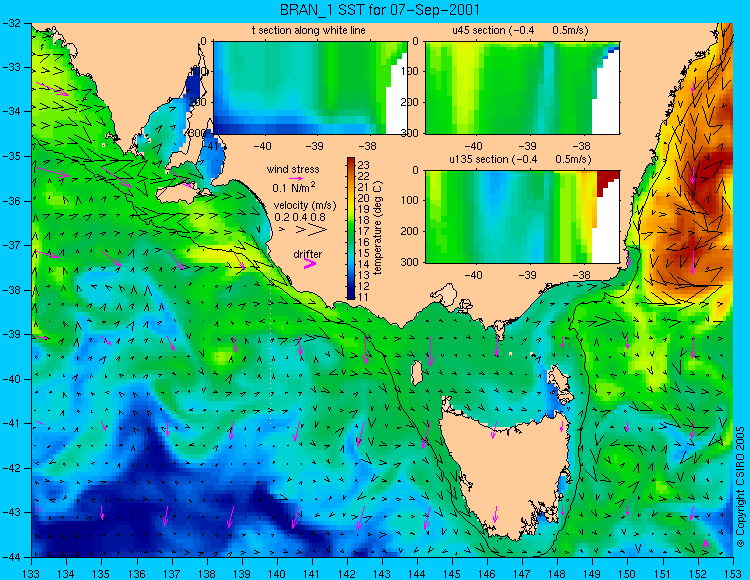Click the magenta drifter arrow symbol in legend
This screenshot has width=750, height=580.
pyautogui.click(x=310, y=263)
